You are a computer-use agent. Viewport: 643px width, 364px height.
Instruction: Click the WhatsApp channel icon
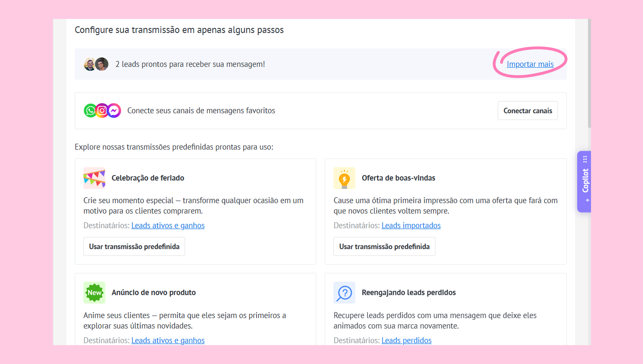(90, 111)
